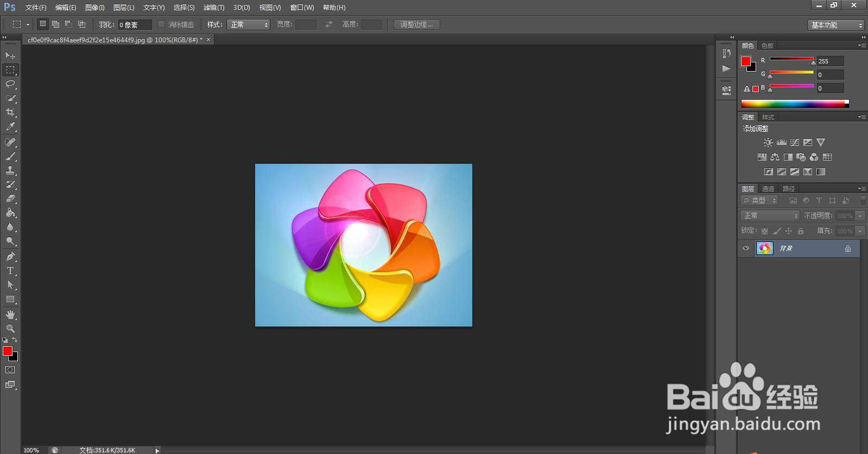Select the Path Selection tool
The width and height of the screenshot is (868, 454).
pyautogui.click(x=10, y=285)
